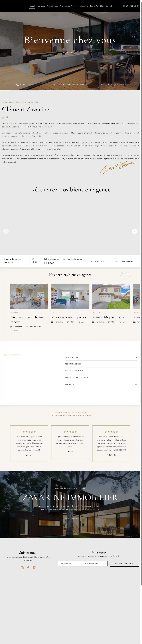
Task: Open the Ancien corps de ferme photo
Action: pos(29,296)
